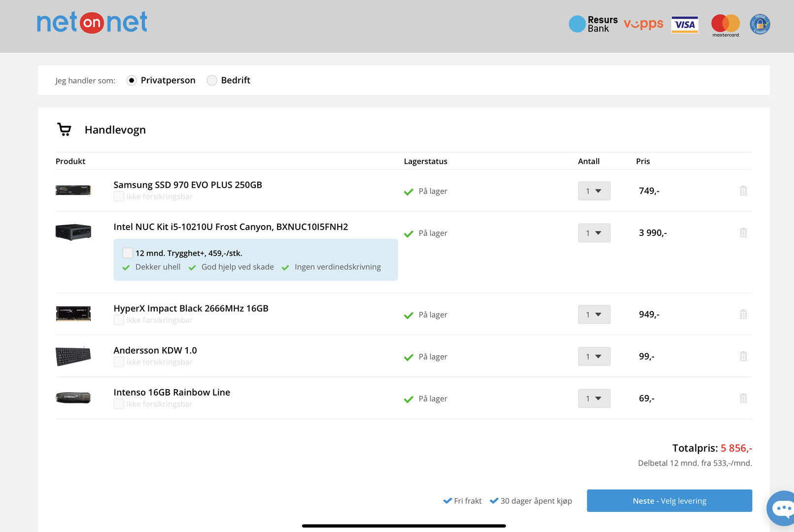Change quantity of Intel NUC Kit
The height and width of the screenshot is (532, 794).
point(594,233)
